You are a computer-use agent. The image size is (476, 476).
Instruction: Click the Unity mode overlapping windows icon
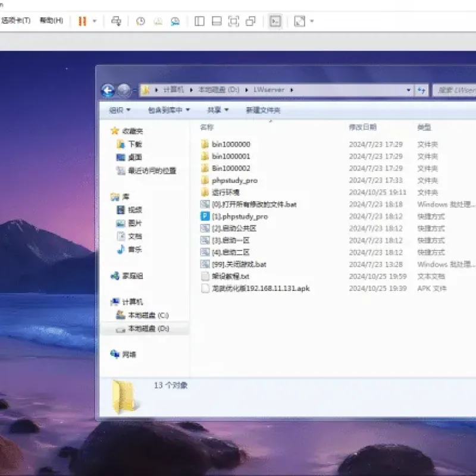(x=250, y=21)
